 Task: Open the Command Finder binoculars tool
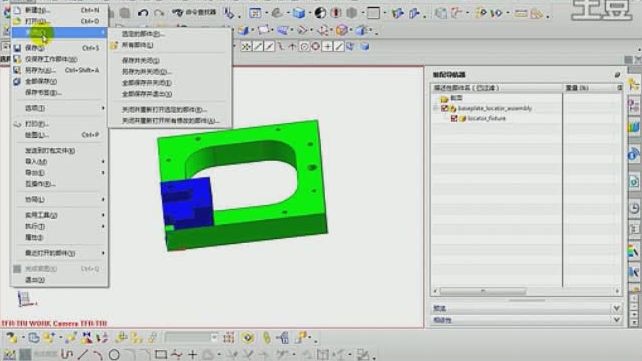pos(194,13)
